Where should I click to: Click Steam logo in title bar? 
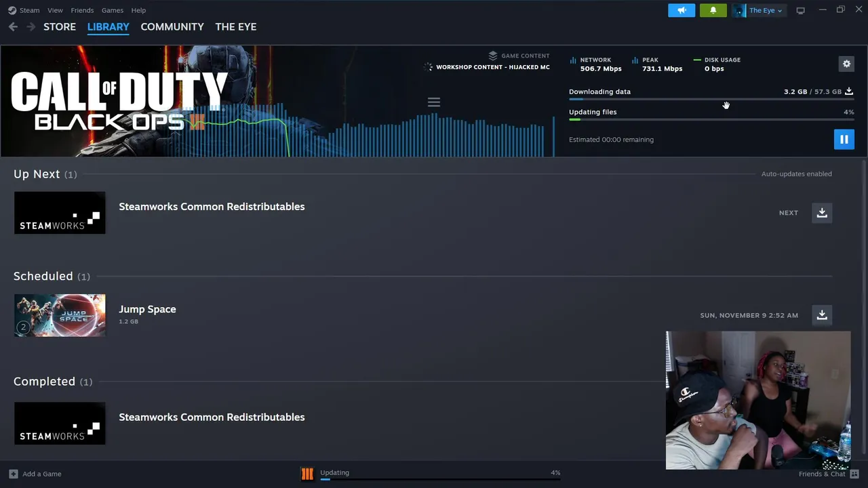click(x=12, y=10)
